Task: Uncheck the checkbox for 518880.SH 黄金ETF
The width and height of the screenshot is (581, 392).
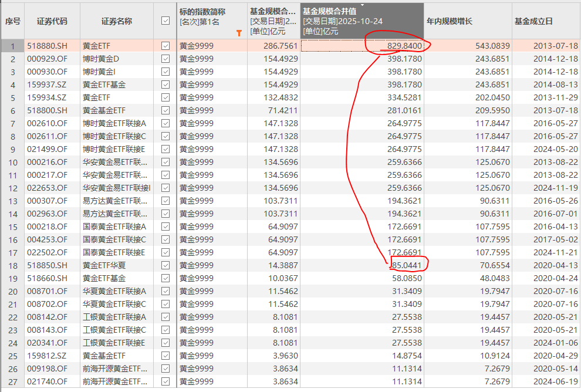Action: pyautogui.click(x=165, y=46)
